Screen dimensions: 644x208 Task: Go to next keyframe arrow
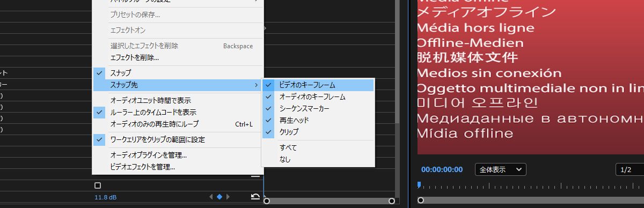click(x=228, y=197)
